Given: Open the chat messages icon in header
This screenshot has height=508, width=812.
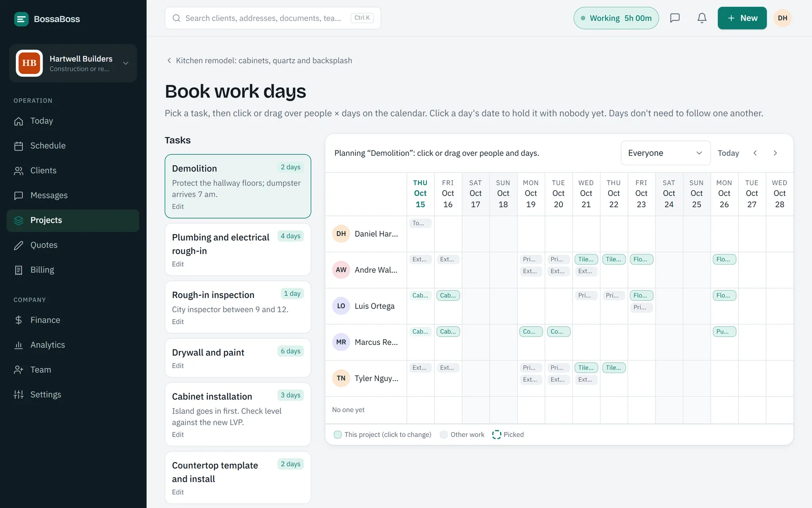Looking at the screenshot, I should 675,18.
